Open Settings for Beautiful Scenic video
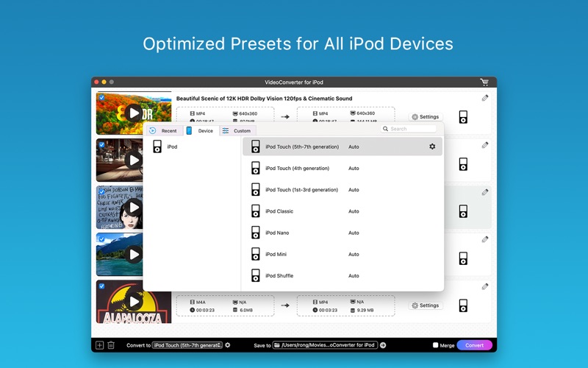This screenshot has width=588, height=368. (x=426, y=117)
